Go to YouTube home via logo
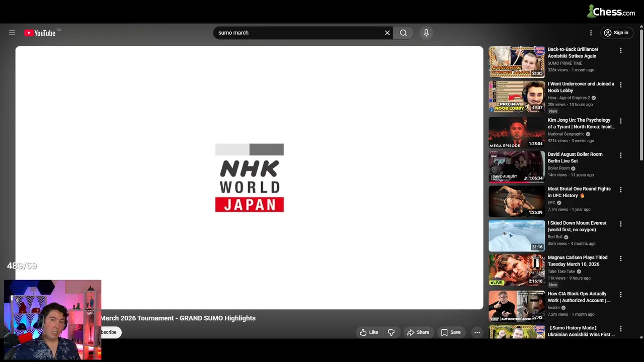Viewport: 644px width, 362px height. coord(40,33)
